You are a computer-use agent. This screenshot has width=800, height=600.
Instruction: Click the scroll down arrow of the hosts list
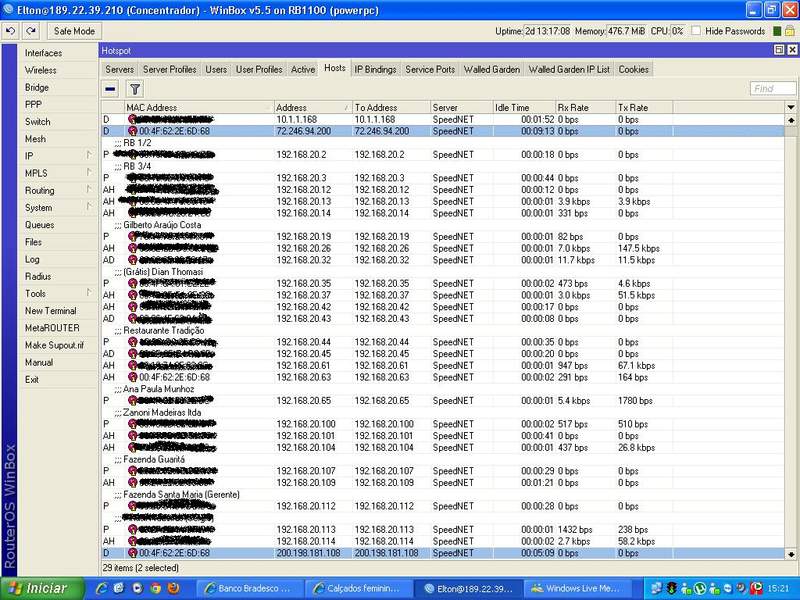[791, 555]
